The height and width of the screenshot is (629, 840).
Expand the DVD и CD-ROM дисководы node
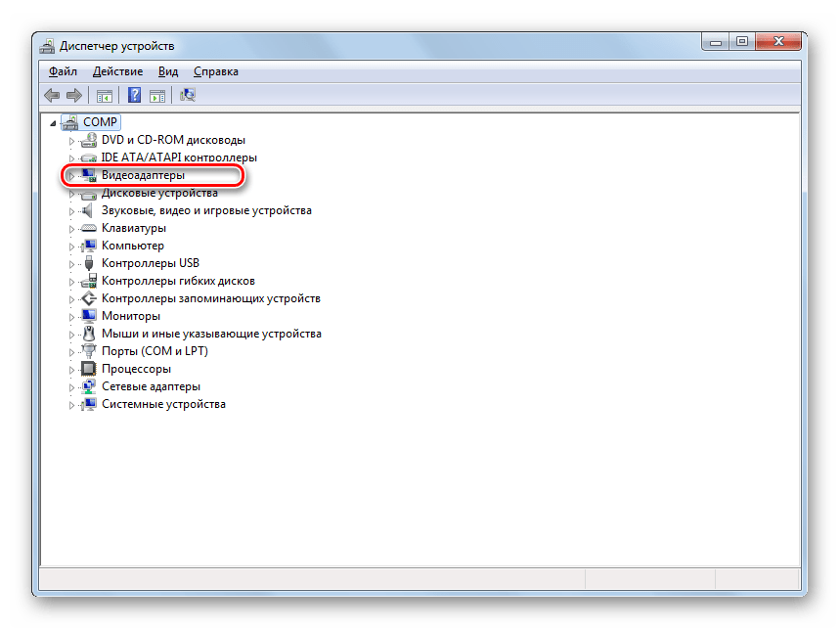click(71, 142)
